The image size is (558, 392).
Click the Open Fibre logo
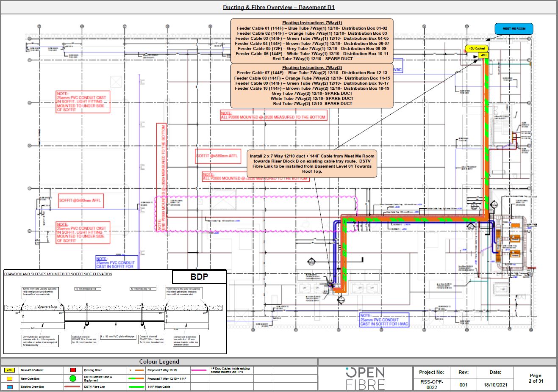coord(365,378)
